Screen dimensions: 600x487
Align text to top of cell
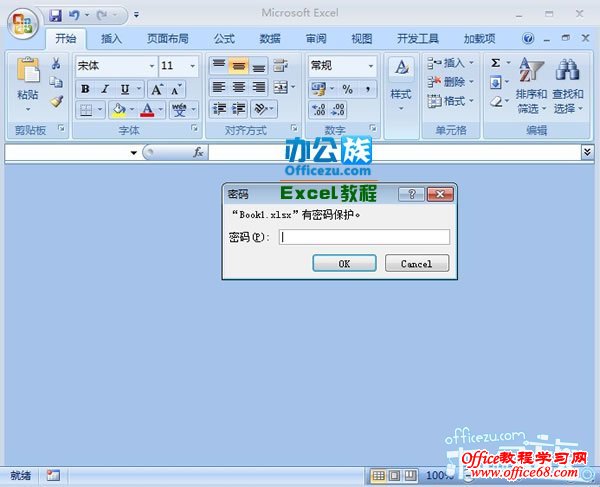coord(219,65)
